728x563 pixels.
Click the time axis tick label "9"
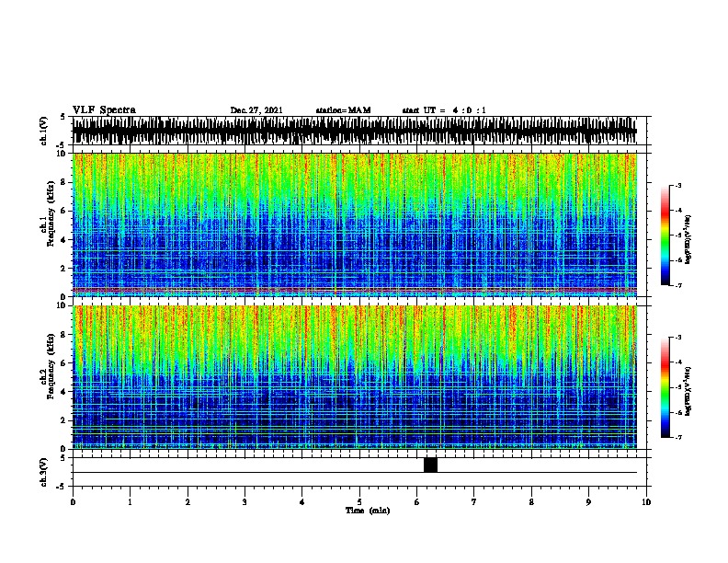[x=588, y=501]
